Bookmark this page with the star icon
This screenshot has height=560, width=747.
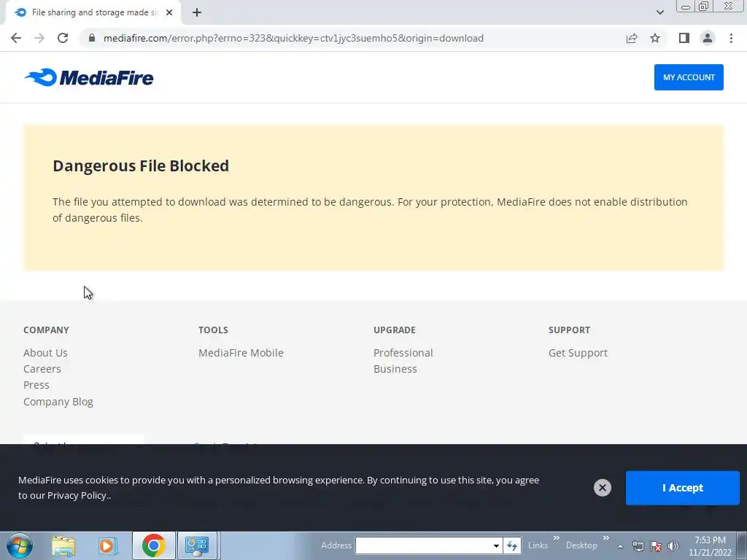(x=655, y=38)
